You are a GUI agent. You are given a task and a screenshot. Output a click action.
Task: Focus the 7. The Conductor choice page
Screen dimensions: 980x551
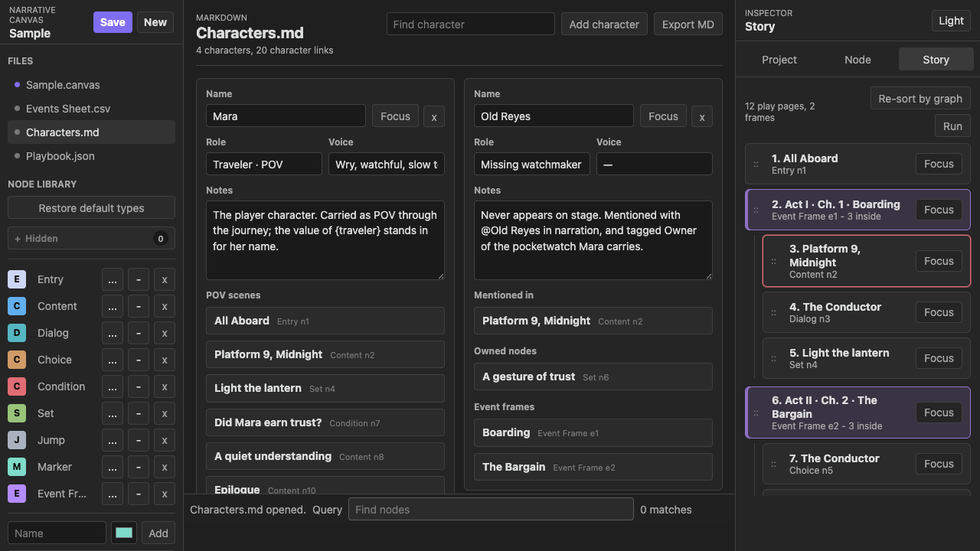(x=939, y=464)
